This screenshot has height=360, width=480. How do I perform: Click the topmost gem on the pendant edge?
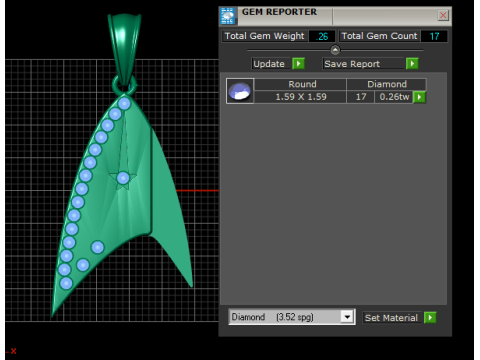tap(124, 104)
